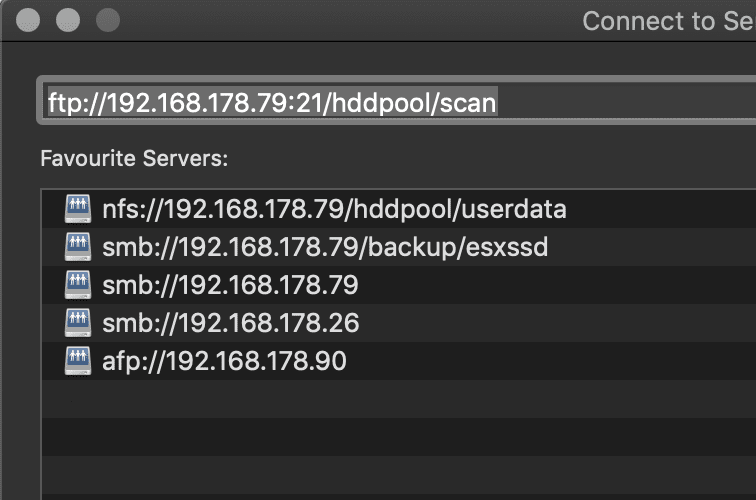756x500 pixels.
Task: Click the server icon beside afp://192.168.178.90
Action: click(78, 361)
